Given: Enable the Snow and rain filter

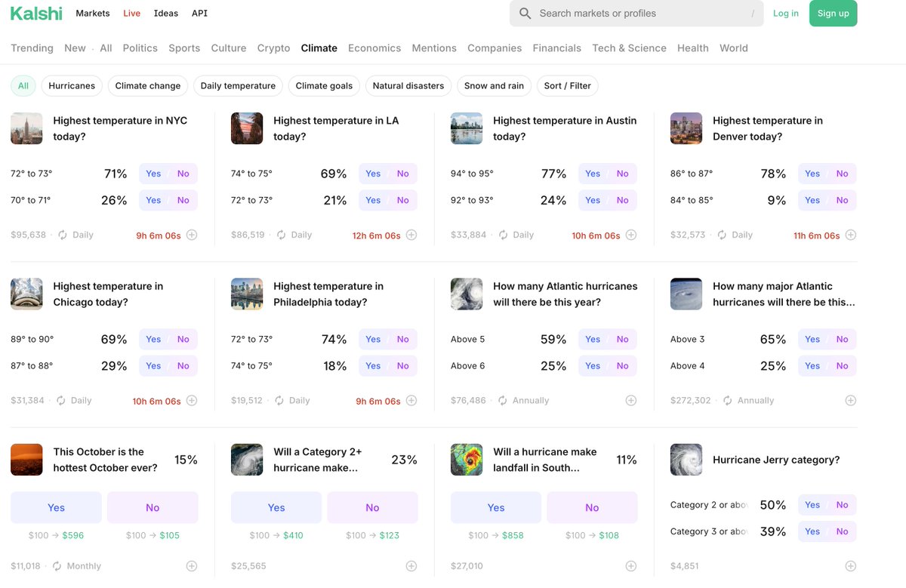Looking at the screenshot, I should [x=494, y=85].
